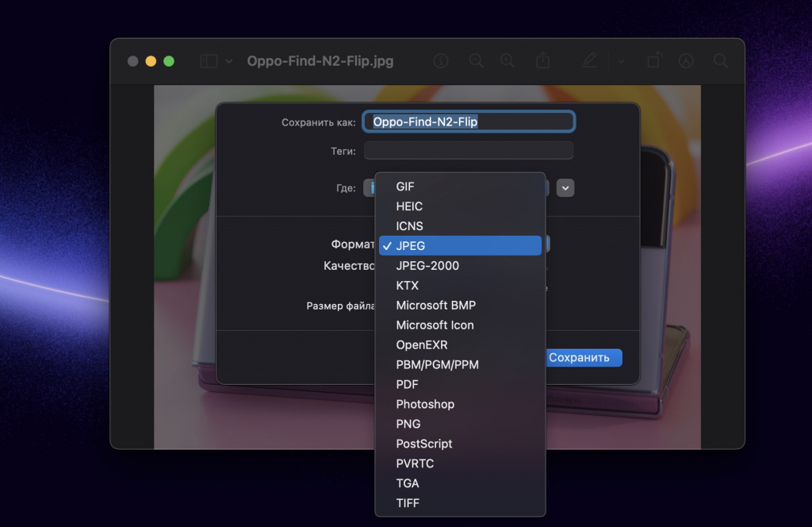Choose ICNS in format menu
The image size is (812, 527).
coord(461,226)
